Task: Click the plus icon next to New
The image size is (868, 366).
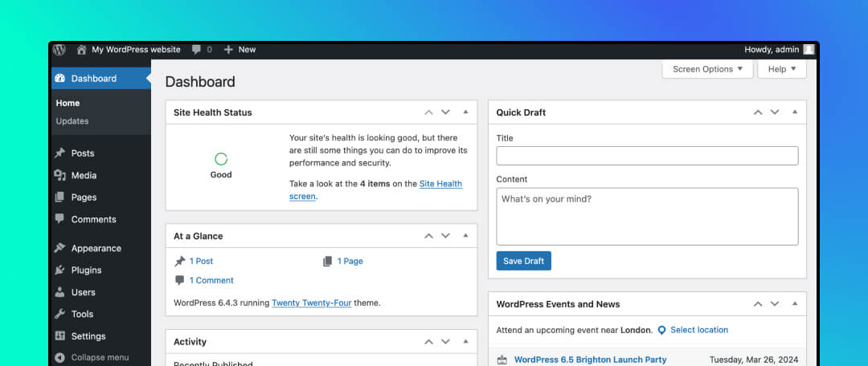Action: [x=228, y=50]
